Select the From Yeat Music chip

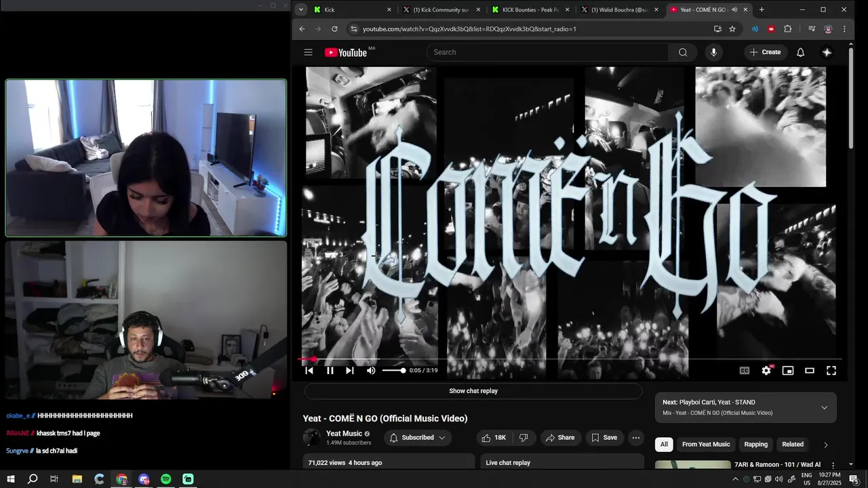pyautogui.click(x=706, y=445)
